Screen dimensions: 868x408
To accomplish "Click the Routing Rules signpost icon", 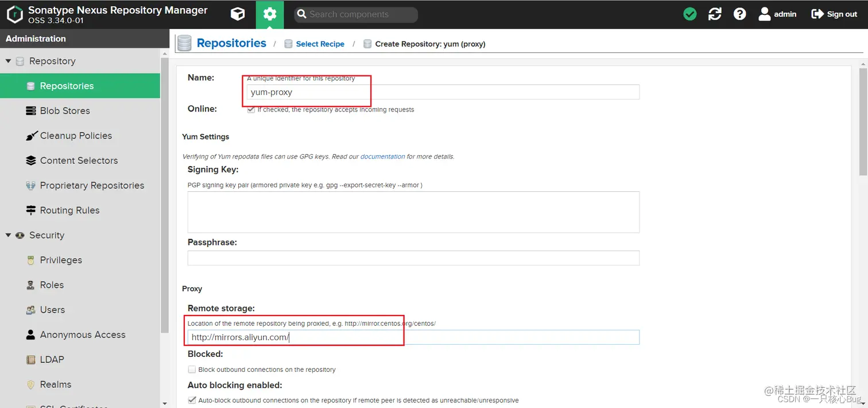I will click(x=31, y=210).
